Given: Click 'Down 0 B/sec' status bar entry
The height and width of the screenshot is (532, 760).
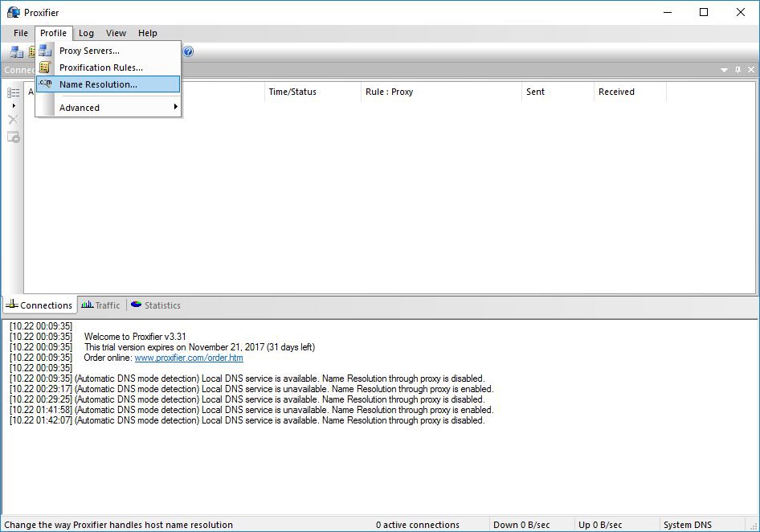Looking at the screenshot, I should point(521,525).
